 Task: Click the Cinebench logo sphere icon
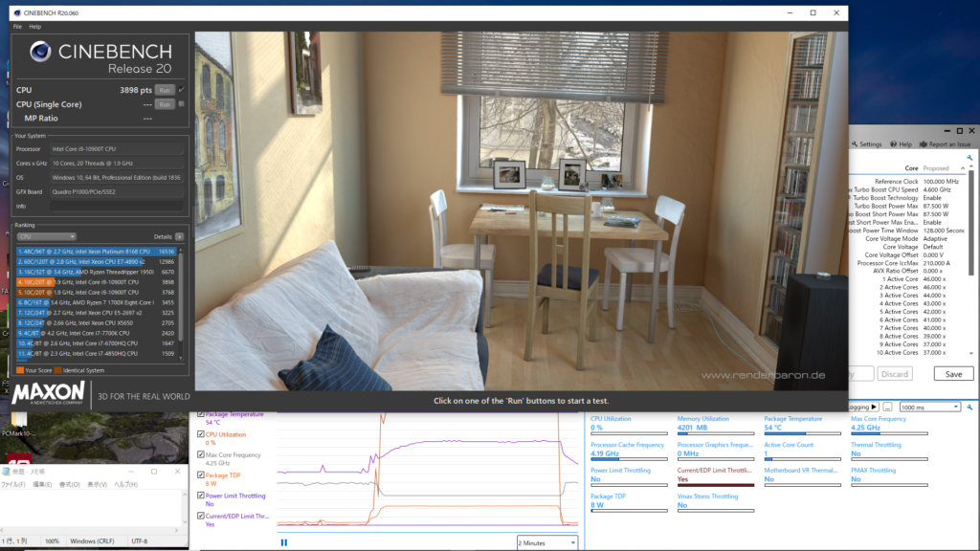click(x=40, y=52)
